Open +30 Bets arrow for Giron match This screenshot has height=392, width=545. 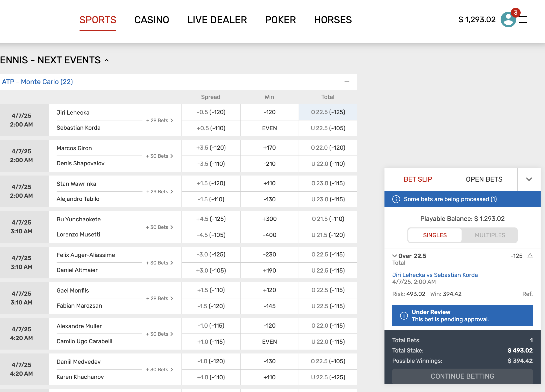point(172,156)
